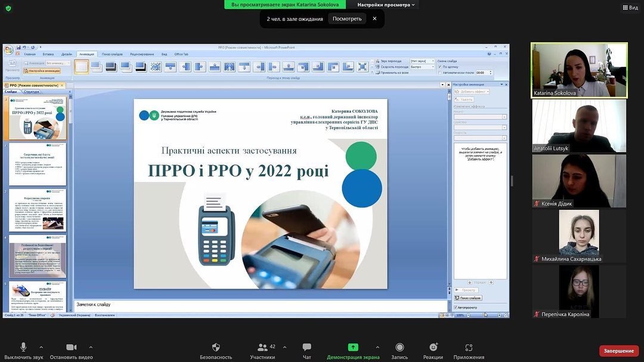The width and height of the screenshot is (644, 362).
Task: Stop video using the camera icon
Action: click(x=71, y=347)
